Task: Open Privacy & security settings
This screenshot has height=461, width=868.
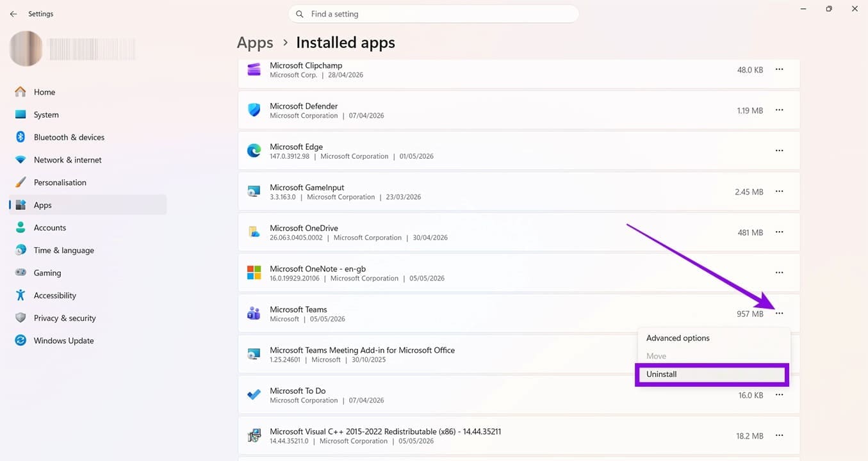Action: [x=88, y=318]
